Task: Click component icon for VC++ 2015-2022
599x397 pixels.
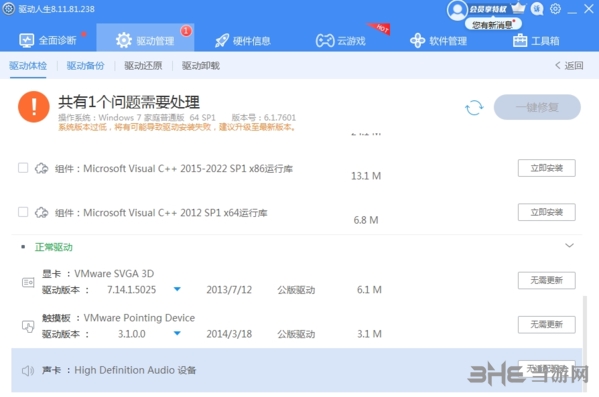Action: coord(41,168)
